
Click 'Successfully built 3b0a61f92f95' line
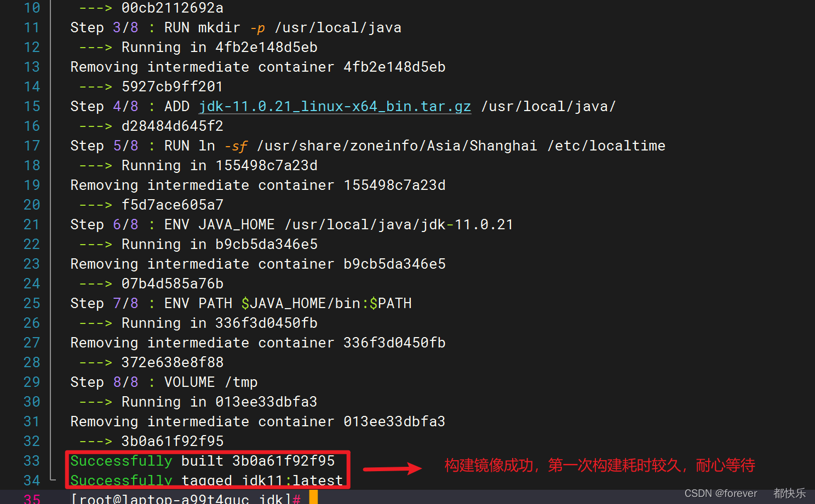click(x=203, y=461)
